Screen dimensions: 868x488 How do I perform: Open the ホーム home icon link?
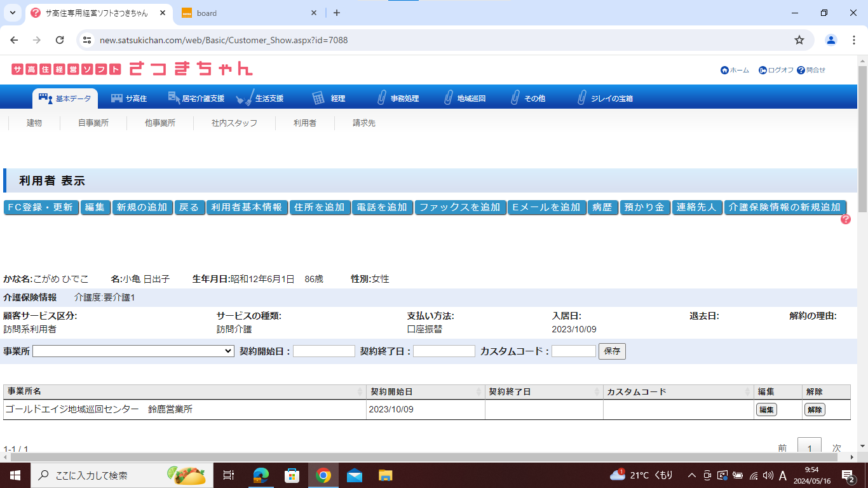pyautogui.click(x=724, y=70)
